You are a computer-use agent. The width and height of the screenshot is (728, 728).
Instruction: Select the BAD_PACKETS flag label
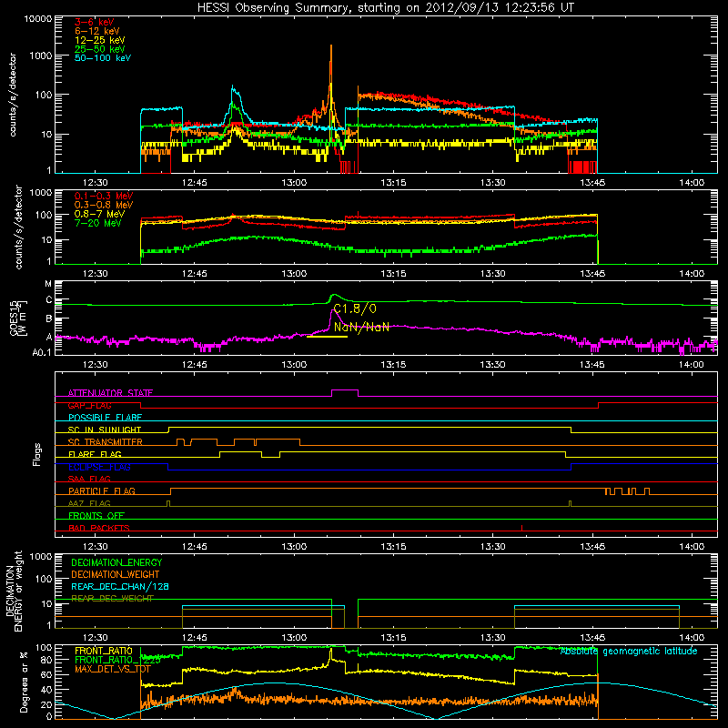point(99,528)
